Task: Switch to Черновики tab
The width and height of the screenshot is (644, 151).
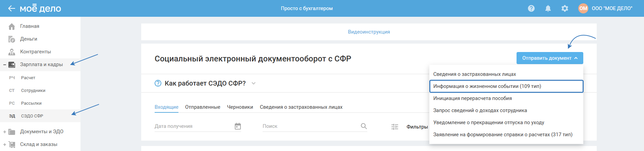Action: coord(240,107)
